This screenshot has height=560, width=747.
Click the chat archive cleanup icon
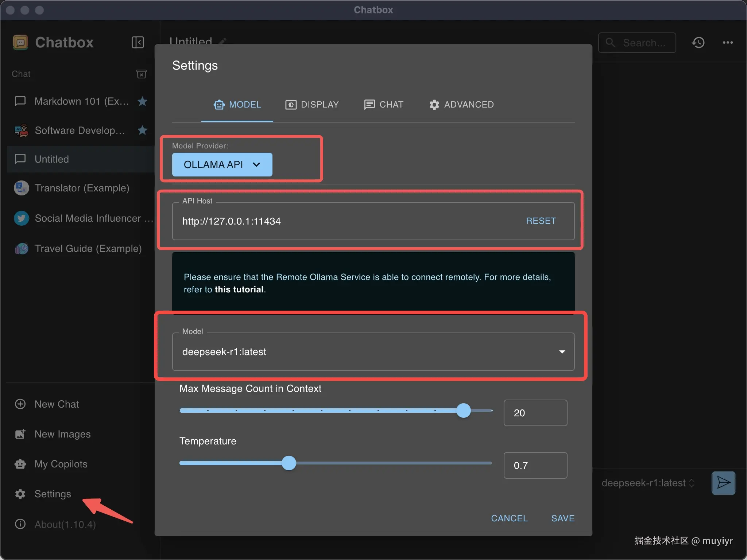coord(141,74)
